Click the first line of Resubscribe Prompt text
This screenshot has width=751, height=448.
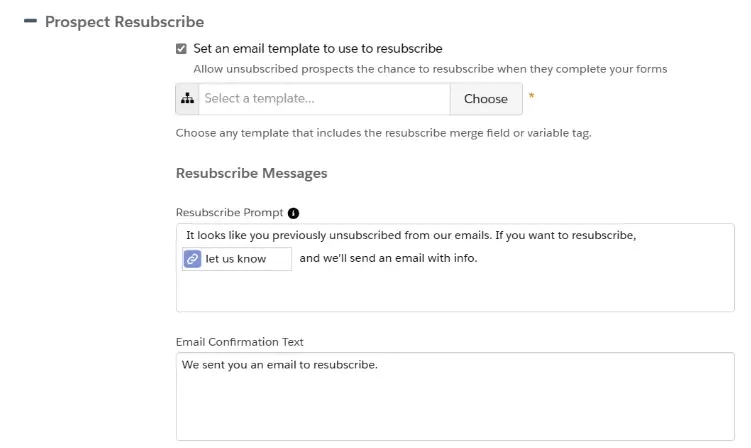click(x=411, y=235)
